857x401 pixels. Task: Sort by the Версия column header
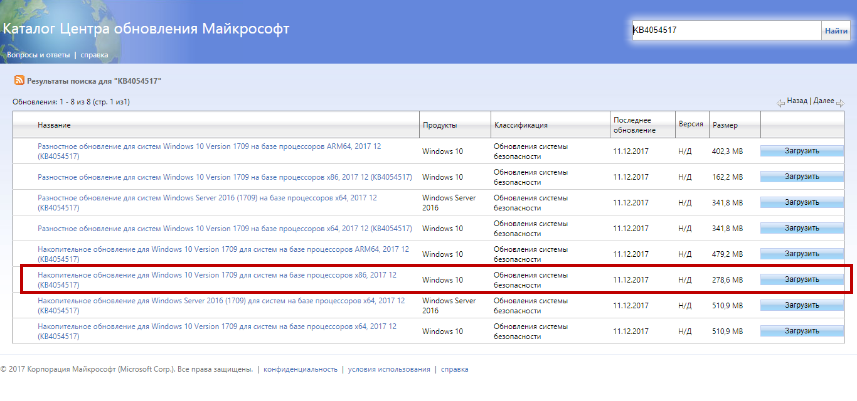pyautogui.click(x=690, y=125)
